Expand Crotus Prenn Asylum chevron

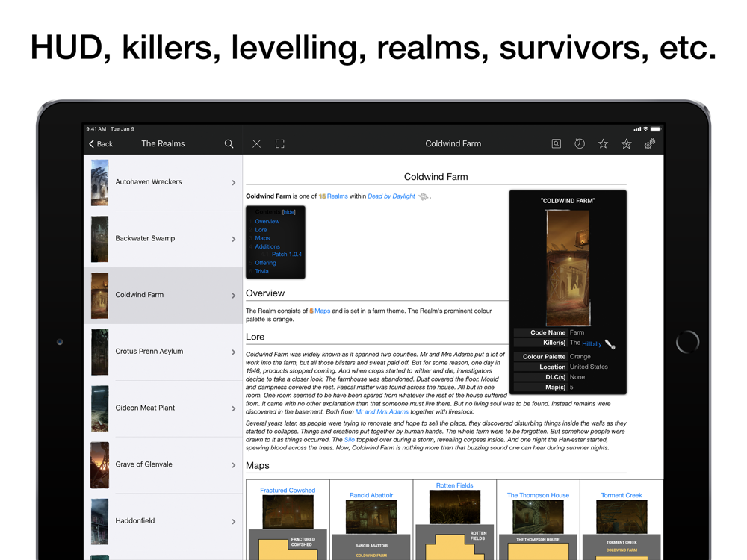point(233,352)
